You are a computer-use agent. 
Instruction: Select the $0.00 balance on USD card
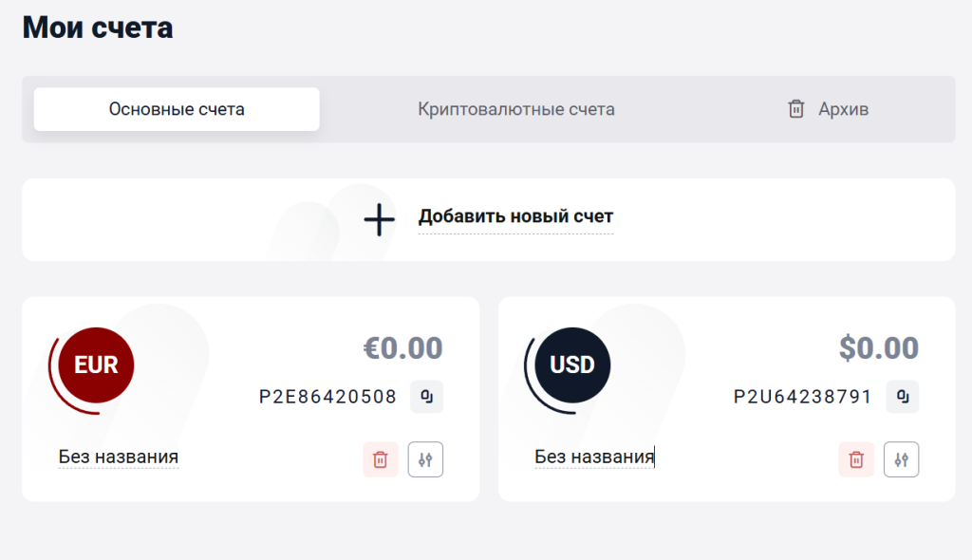(879, 348)
